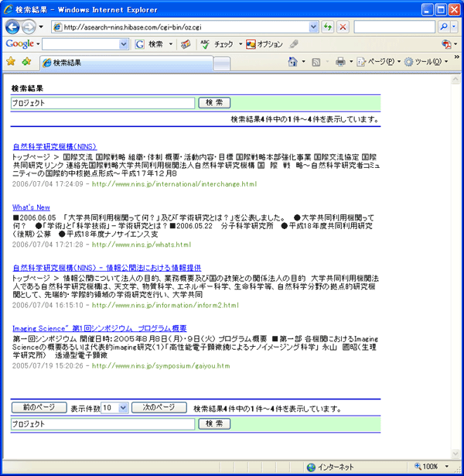The image size is (464, 476).
Task: Click the scrollbar down arrow
Action: pyautogui.click(x=455, y=454)
